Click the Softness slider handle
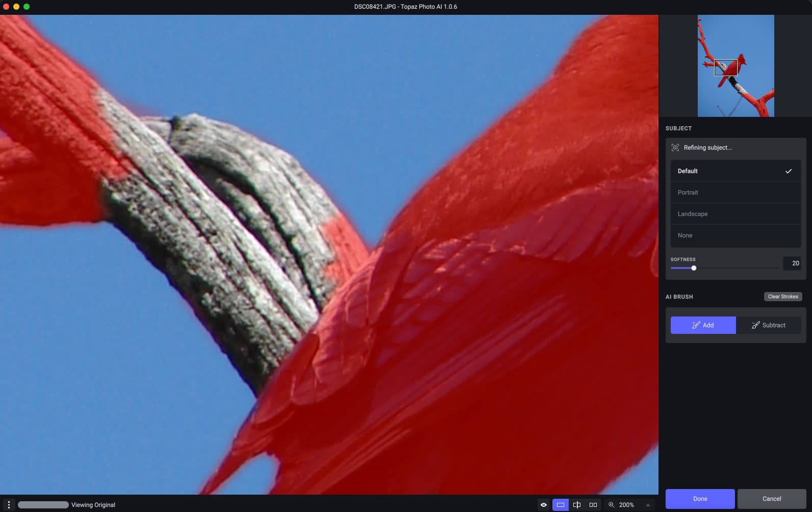 tap(694, 268)
